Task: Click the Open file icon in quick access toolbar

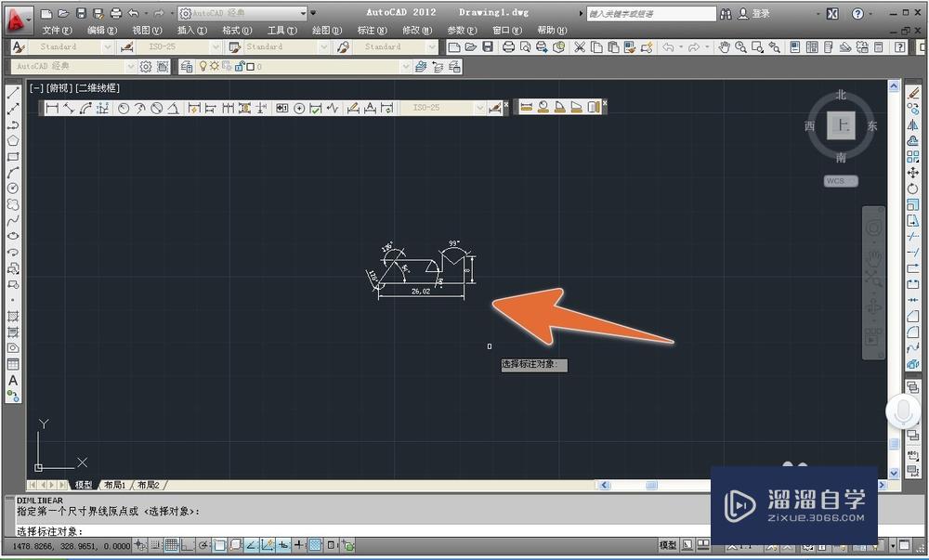Action: click(63, 13)
